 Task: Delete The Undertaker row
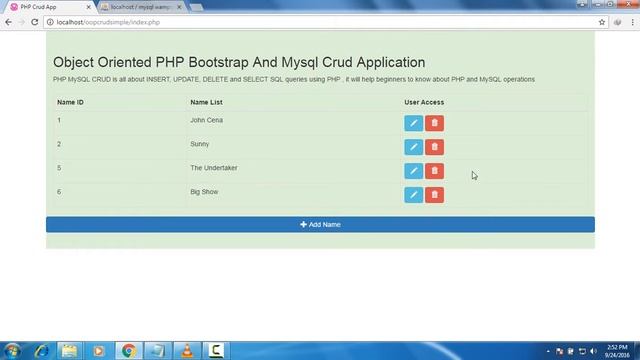pyautogui.click(x=434, y=171)
